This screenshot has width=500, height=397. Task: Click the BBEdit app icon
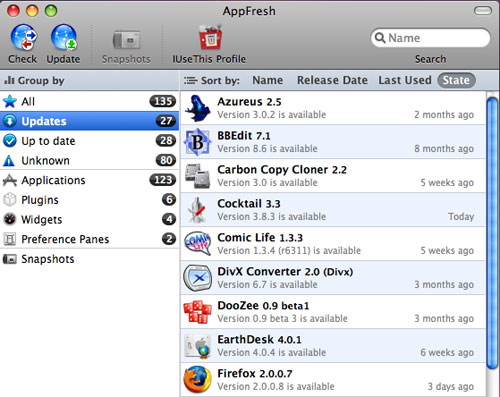[x=198, y=142]
